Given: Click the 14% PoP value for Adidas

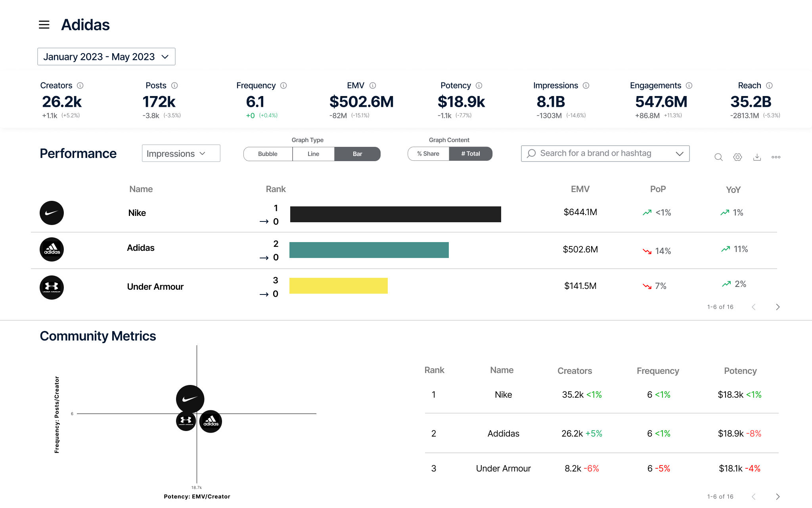Looking at the screenshot, I should click(663, 251).
